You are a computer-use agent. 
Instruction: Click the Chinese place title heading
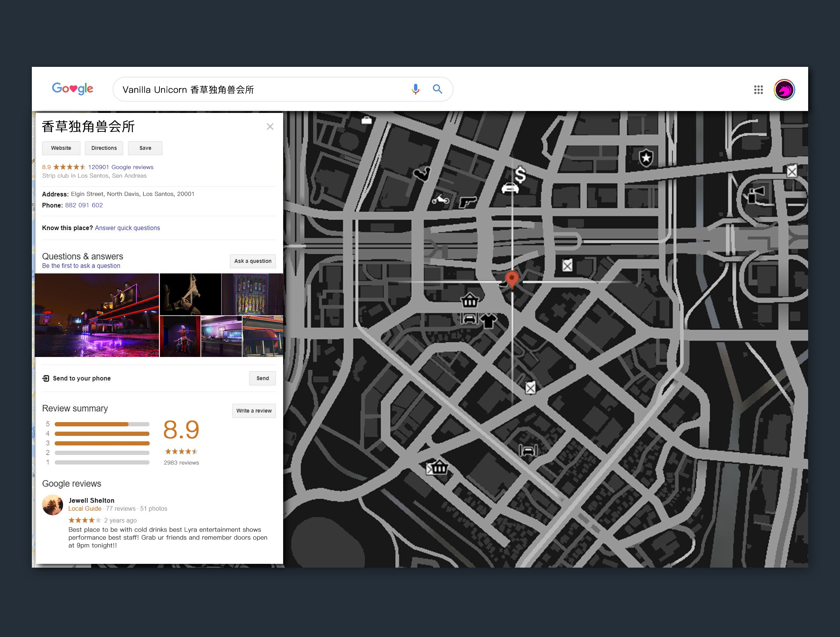tap(88, 126)
